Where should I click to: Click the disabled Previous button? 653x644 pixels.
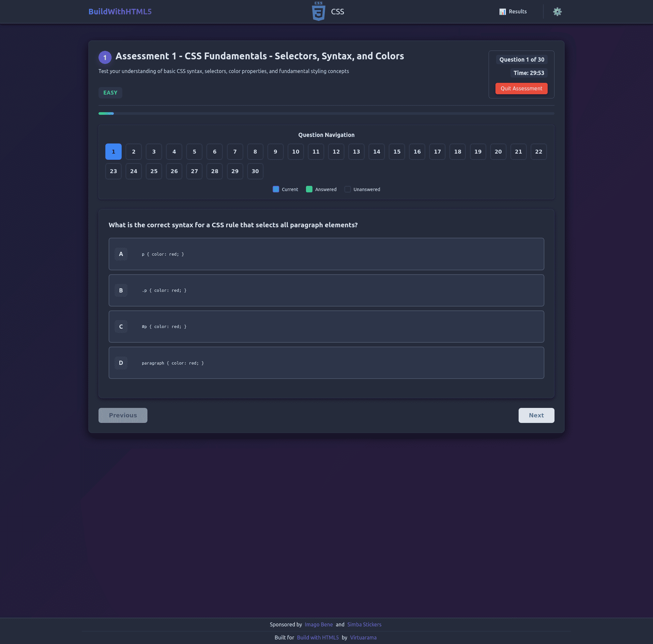click(x=122, y=415)
